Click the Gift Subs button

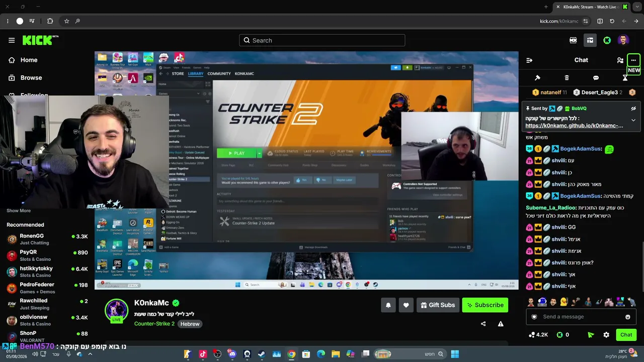click(437, 305)
